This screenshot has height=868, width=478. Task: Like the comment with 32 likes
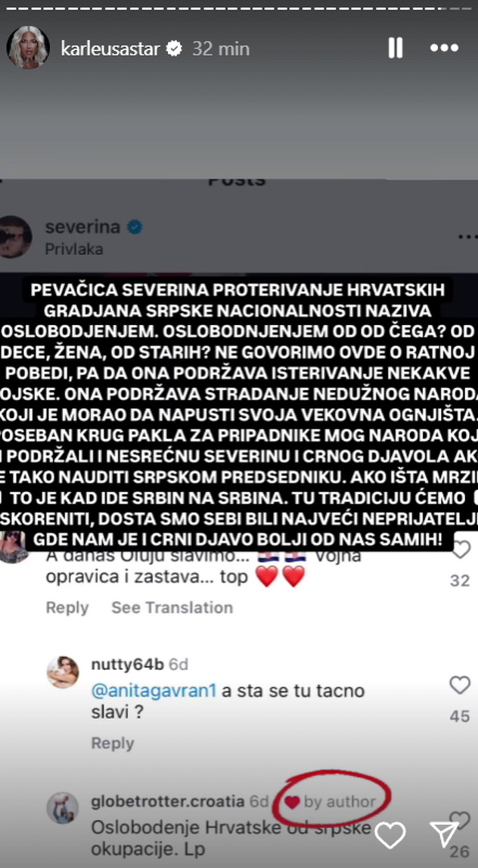click(461, 549)
